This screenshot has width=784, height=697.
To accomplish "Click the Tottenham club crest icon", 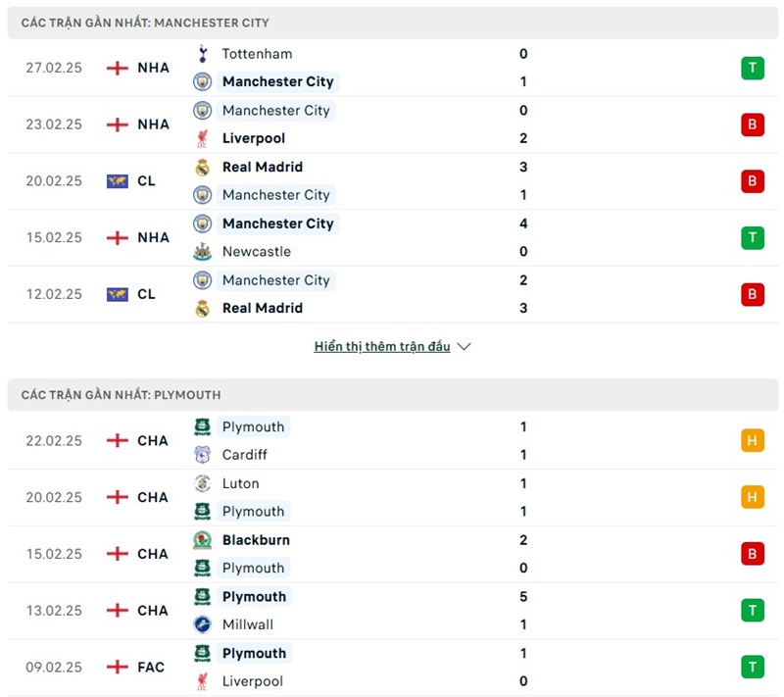I will point(204,54).
